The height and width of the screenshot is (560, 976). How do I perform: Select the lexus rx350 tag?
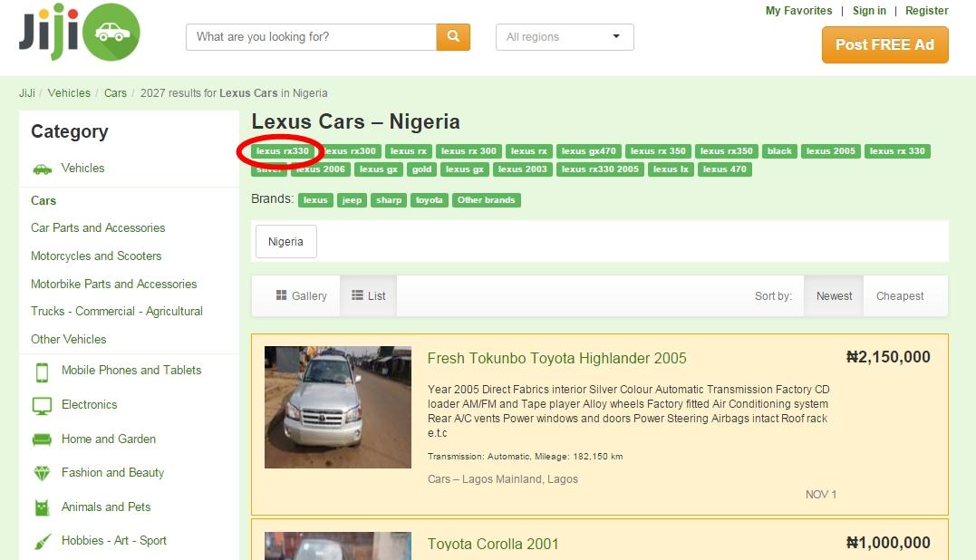[x=727, y=151]
